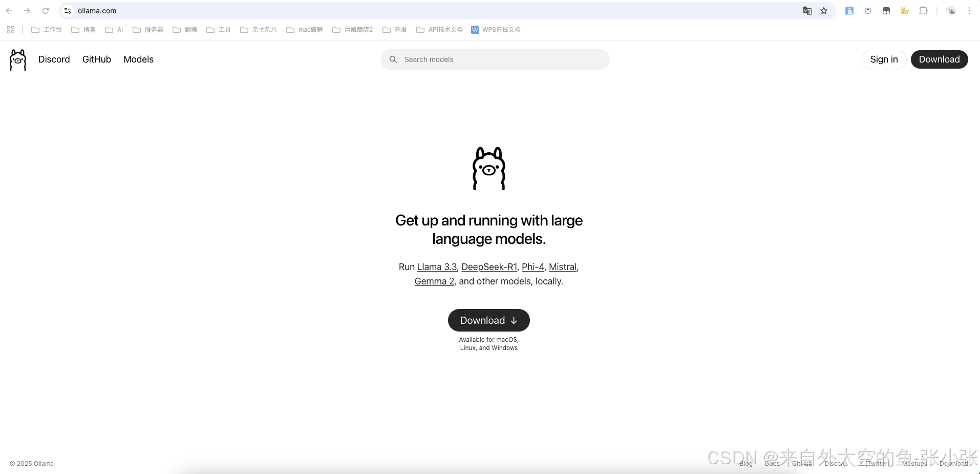Open the API技术文档 bookmark folder
Image resolution: width=980 pixels, height=474 pixels.
coord(440,30)
